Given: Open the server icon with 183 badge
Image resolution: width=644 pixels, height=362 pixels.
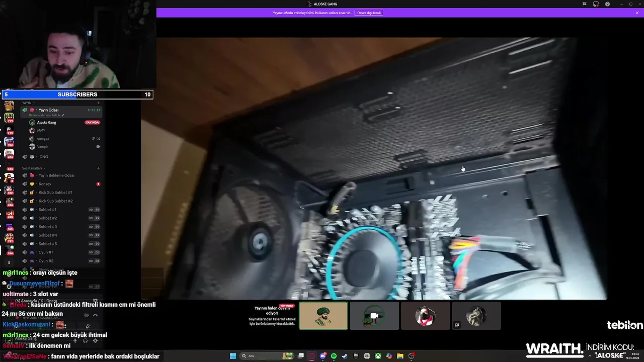Looking at the screenshot, I should click(x=9, y=141).
